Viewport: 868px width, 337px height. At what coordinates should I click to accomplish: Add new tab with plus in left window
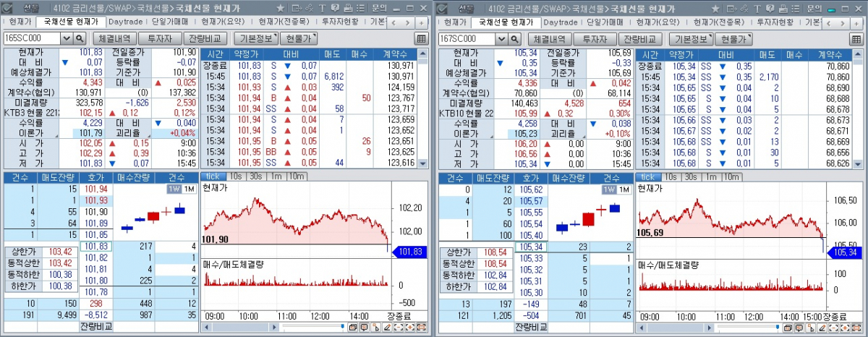(421, 22)
